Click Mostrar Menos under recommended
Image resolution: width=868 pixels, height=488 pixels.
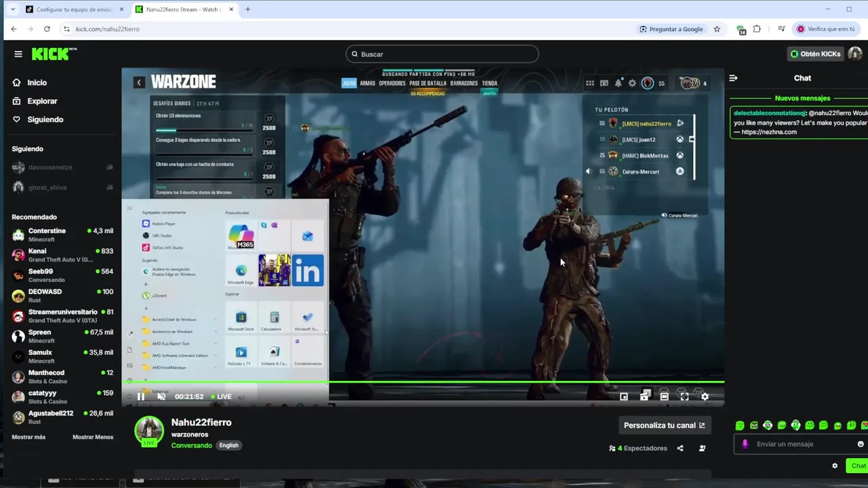(x=93, y=437)
